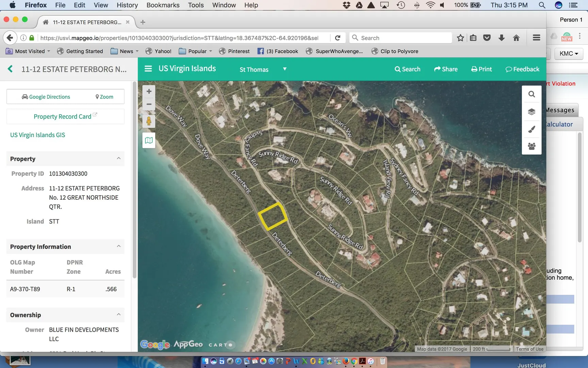Click the abutters people group icon
This screenshot has width=588, height=368.
(x=531, y=146)
